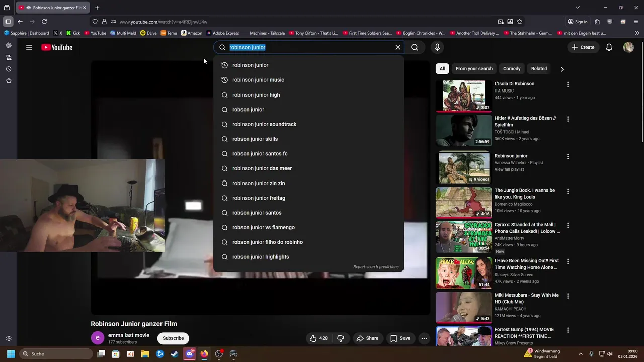Viewport: 644px width, 362px height.
Task: Open browser application menu
Action: pos(636,22)
